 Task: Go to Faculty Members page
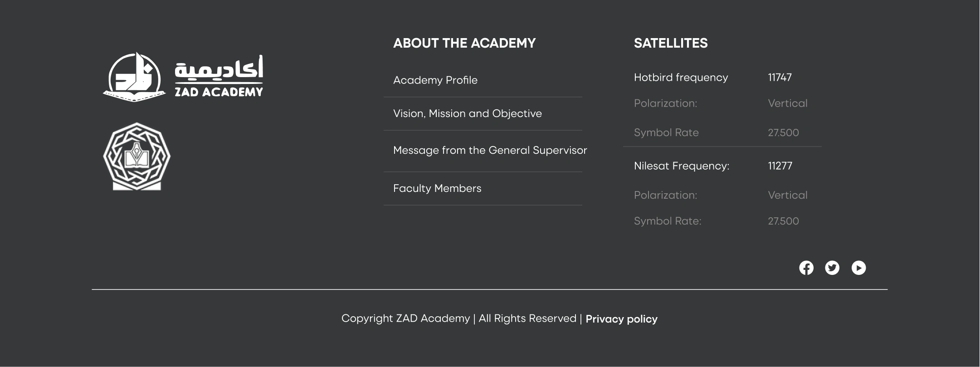pos(437,188)
